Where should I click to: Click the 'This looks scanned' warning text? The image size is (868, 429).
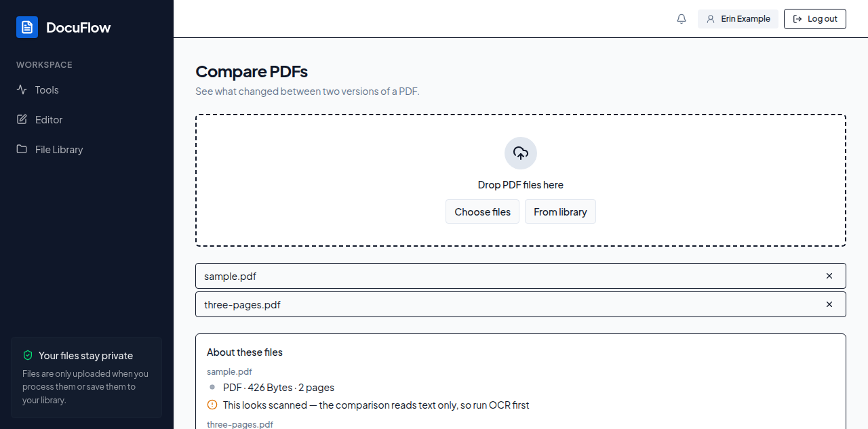point(376,405)
